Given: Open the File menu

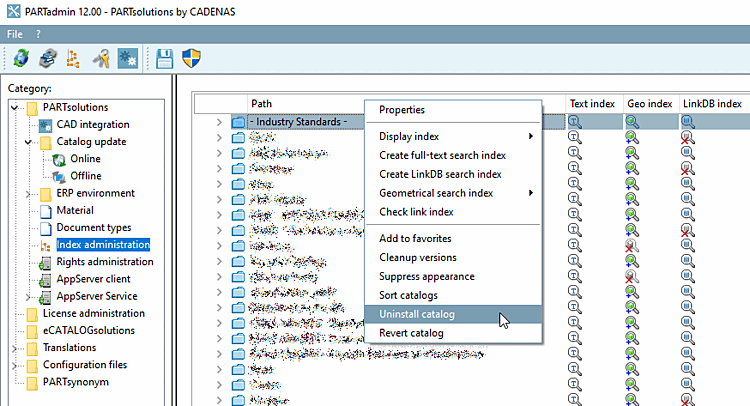Looking at the screenshot, I should [x=14, y=34].
